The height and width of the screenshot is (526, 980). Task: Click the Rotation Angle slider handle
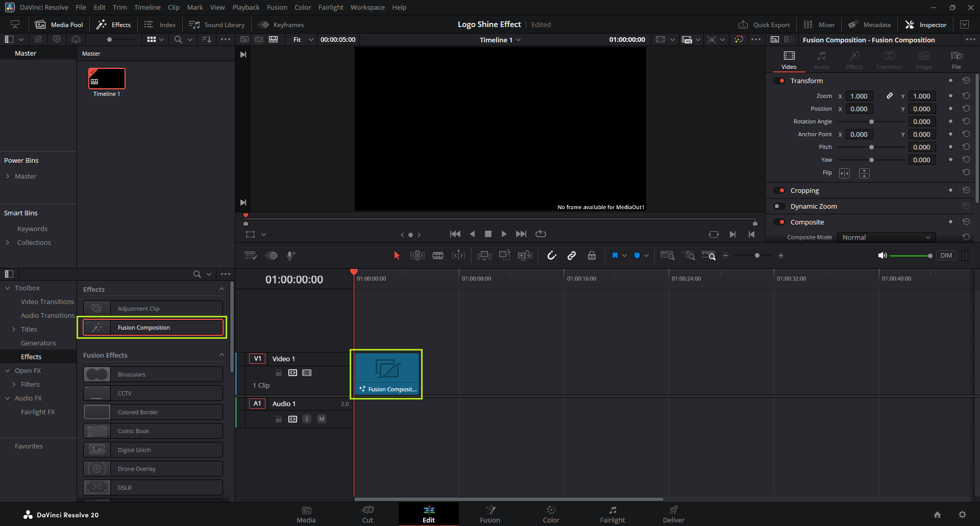[x=871, y=121]
